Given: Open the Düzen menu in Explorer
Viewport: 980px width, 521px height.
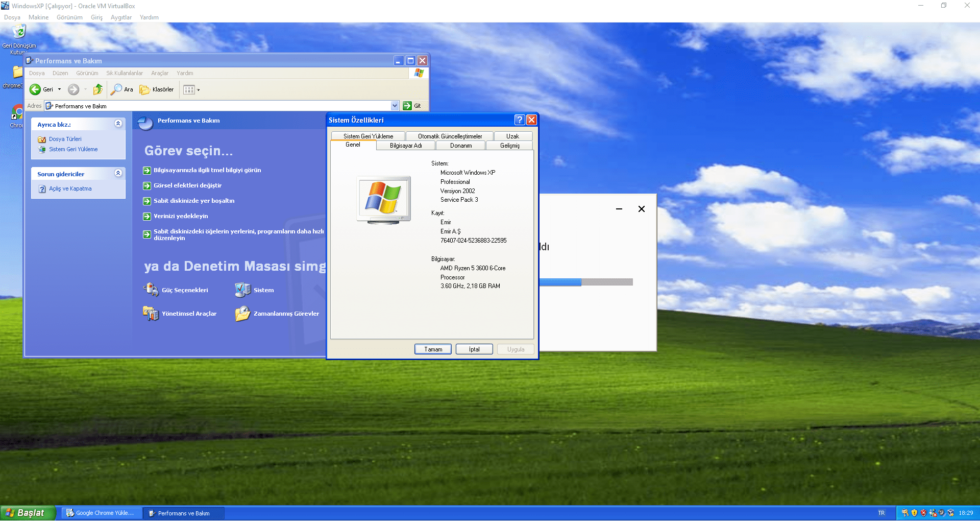Looking at the screenshot, I should coord(60,73).
